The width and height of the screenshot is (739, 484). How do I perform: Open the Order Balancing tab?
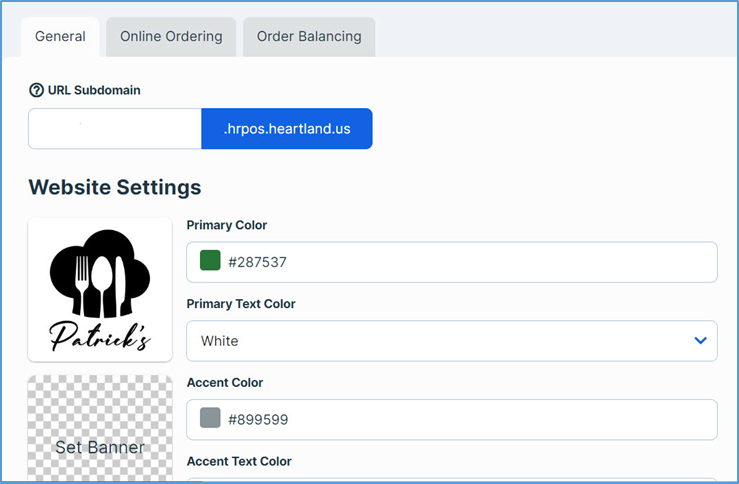(309, 37)
